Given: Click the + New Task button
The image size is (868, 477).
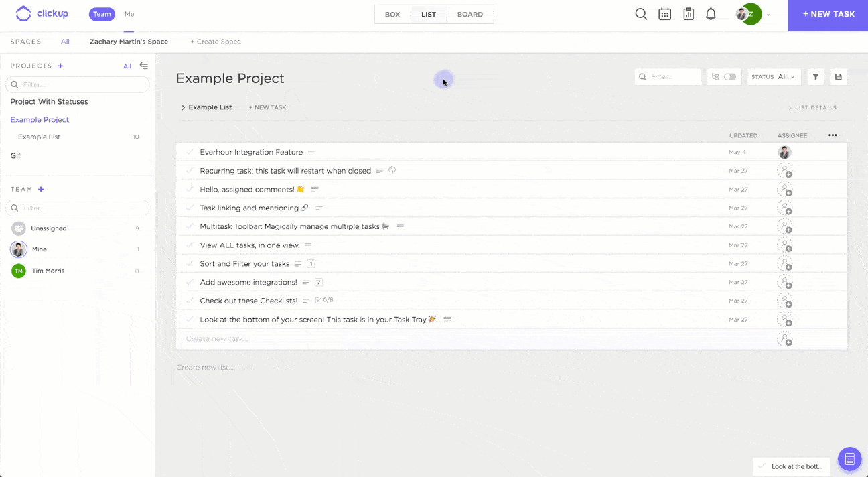Looking at the screenshot, I should click(828, 15).
